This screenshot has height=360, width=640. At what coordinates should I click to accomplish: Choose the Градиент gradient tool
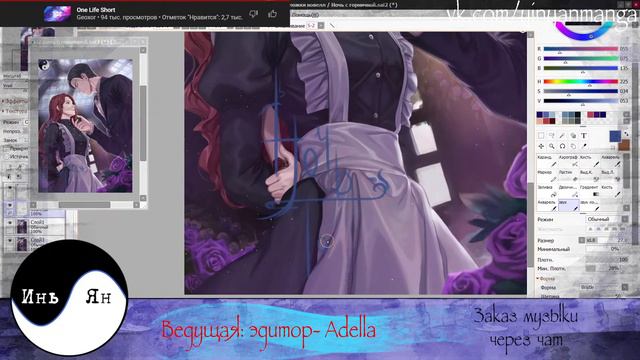589,191
